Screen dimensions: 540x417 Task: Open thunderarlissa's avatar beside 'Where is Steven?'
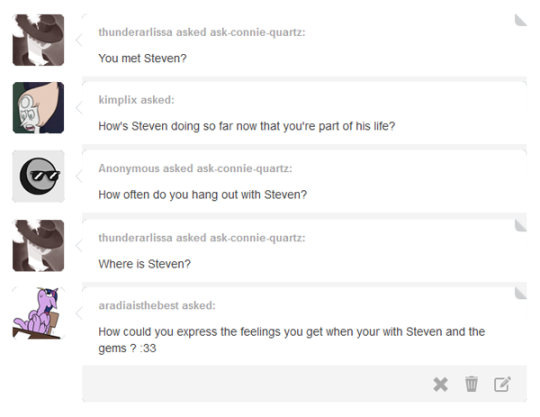click(38, 246)
